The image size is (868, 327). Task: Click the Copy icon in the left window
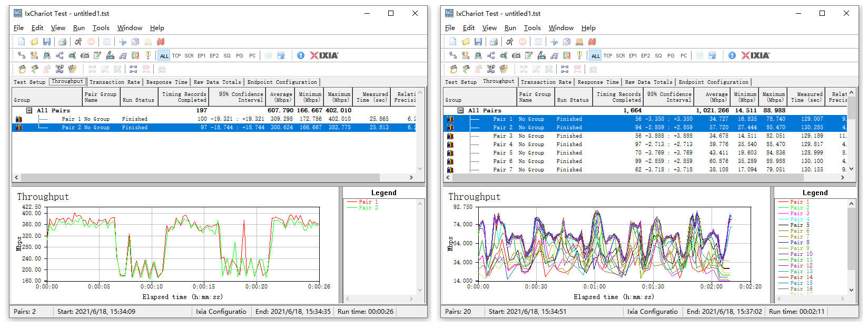pyautogui.click(x=135, y=42)
